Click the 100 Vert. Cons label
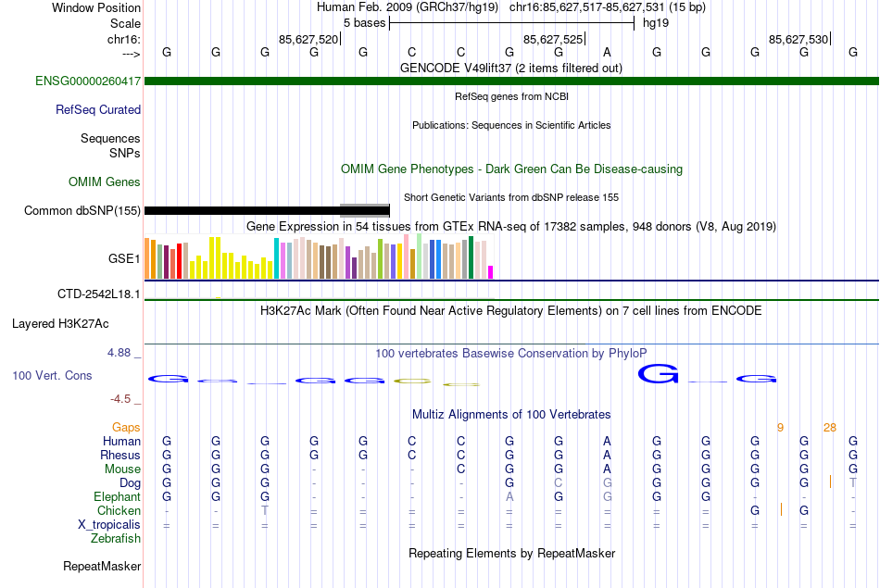 [52, 375]
